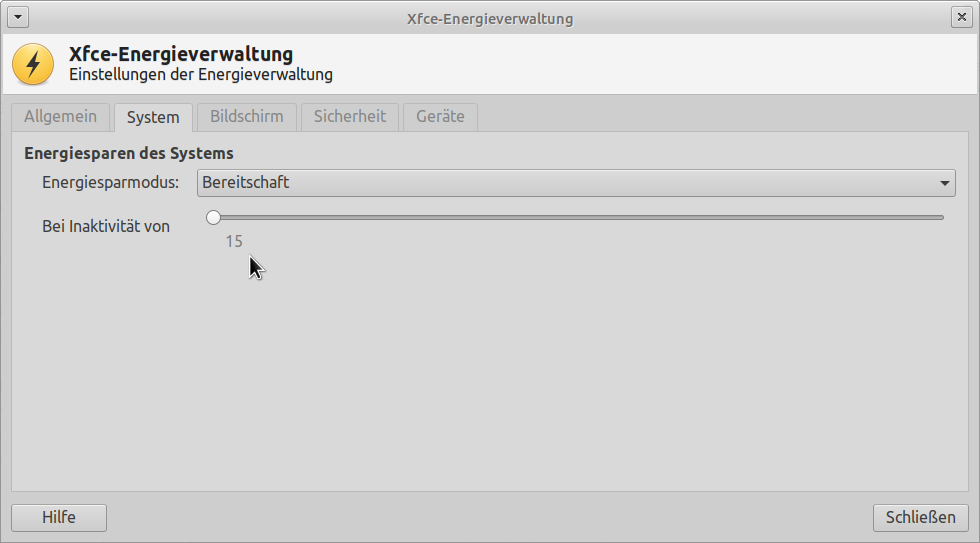Show the Geräte tab

click(x=441, y=117)
